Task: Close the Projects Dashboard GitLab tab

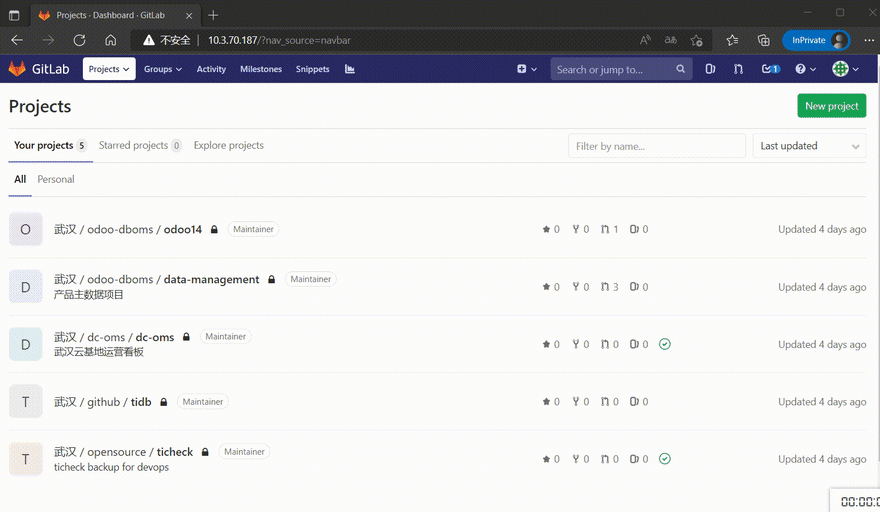Action: tap(189, 16)
